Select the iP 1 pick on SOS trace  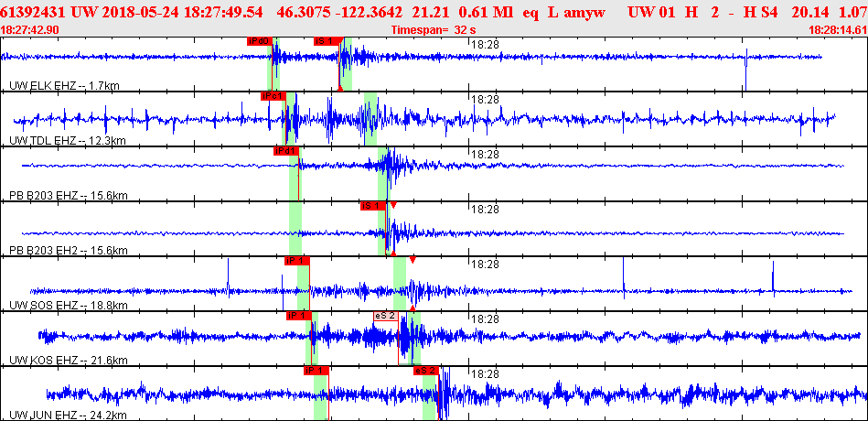[x=296, y=261]
